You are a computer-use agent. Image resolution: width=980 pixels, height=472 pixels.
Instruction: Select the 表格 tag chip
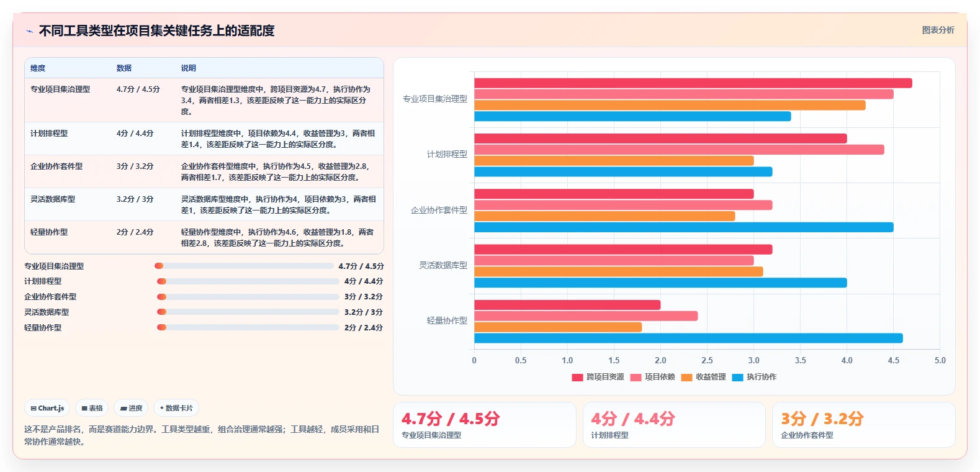coord(92,408)
